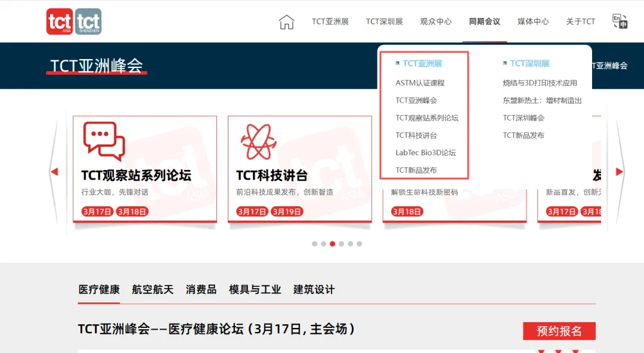Select LabTec Bio3D论坛 in dropdown
This screenshot has height=353, width=644.
(426, 153)
